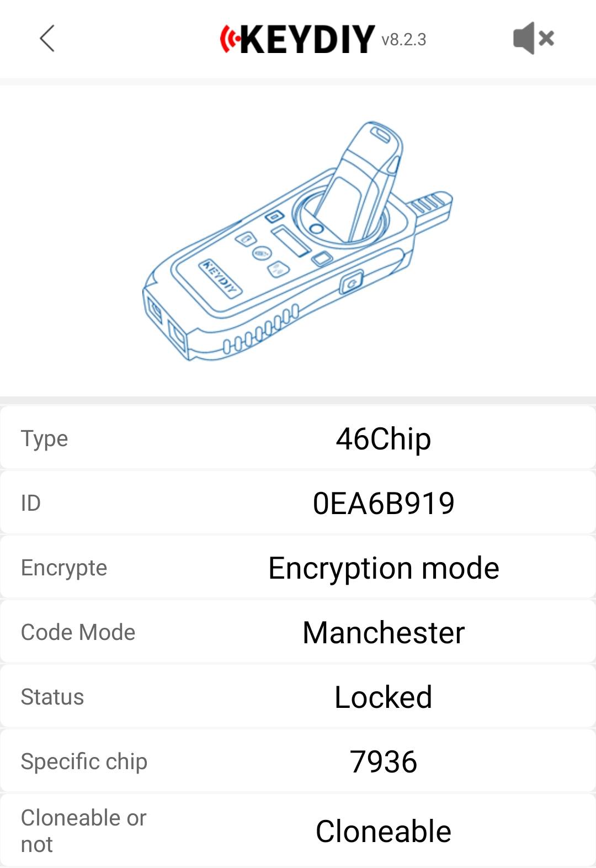This screenshot has width=596, height=868.
Task: Tap the Locked status value
Action: click(x=384, y=697)
